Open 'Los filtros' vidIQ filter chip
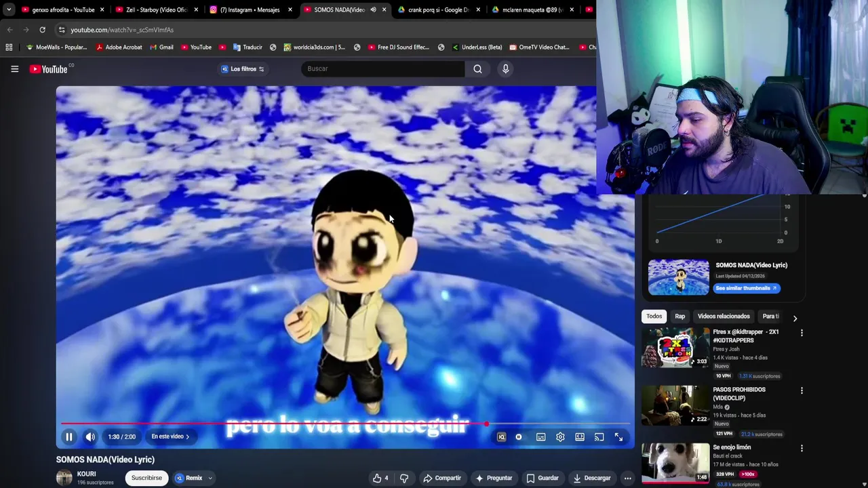Image resolution: width=868 pixels, height=488 pixels. [x=243, y=68]
